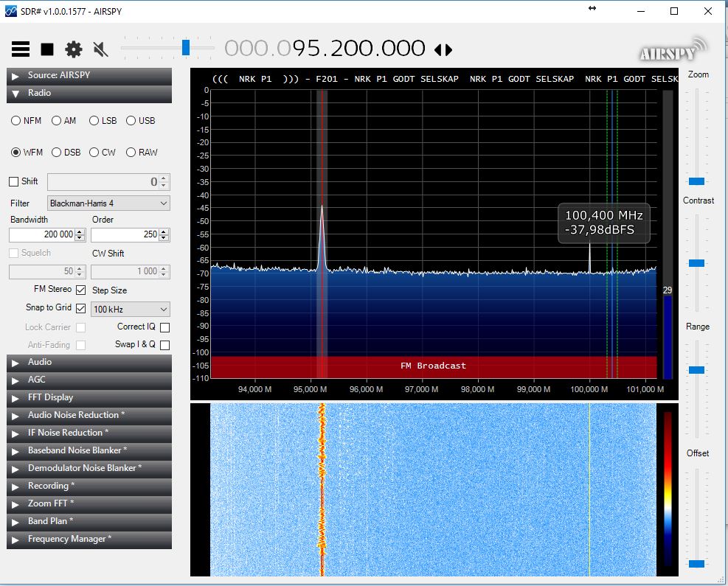Image resolution: width=728 pixels, height=586 pixels.
Task: Click the SDR# icon in the title bar
Action: click(x=12, y=10)
